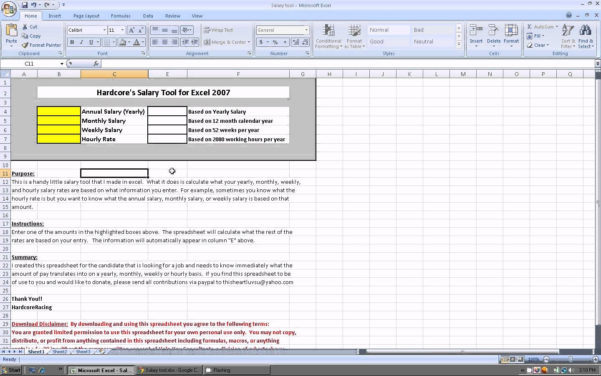Image resolution: width=601 pixels, height=376 pixels.
Task: Increase the cell indent
Action: pyautogui.click(x=195, y=42)
